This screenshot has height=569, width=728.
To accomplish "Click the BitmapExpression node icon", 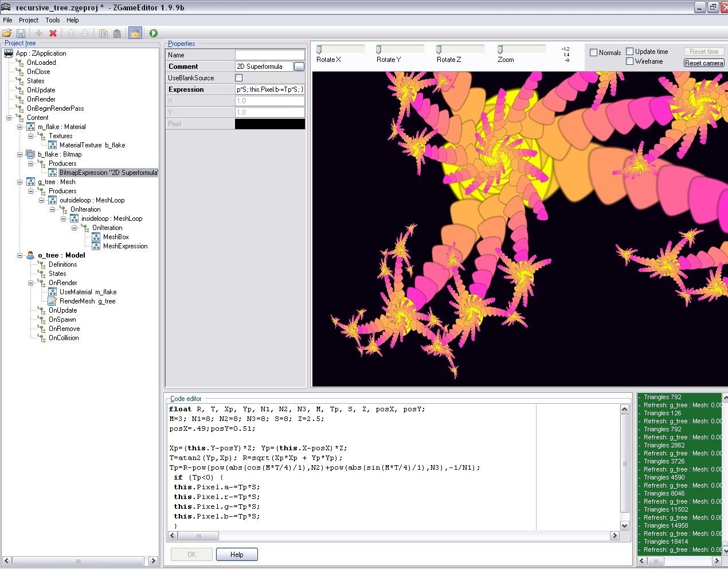I will coord(52,173).
